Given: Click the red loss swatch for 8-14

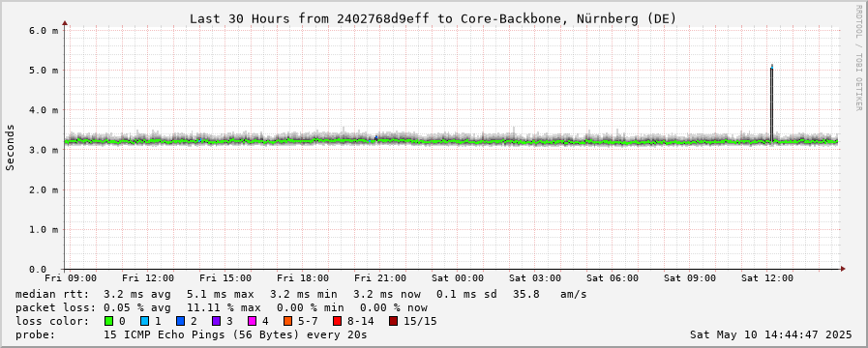Looking at the screenshot, I should (337, 321).
